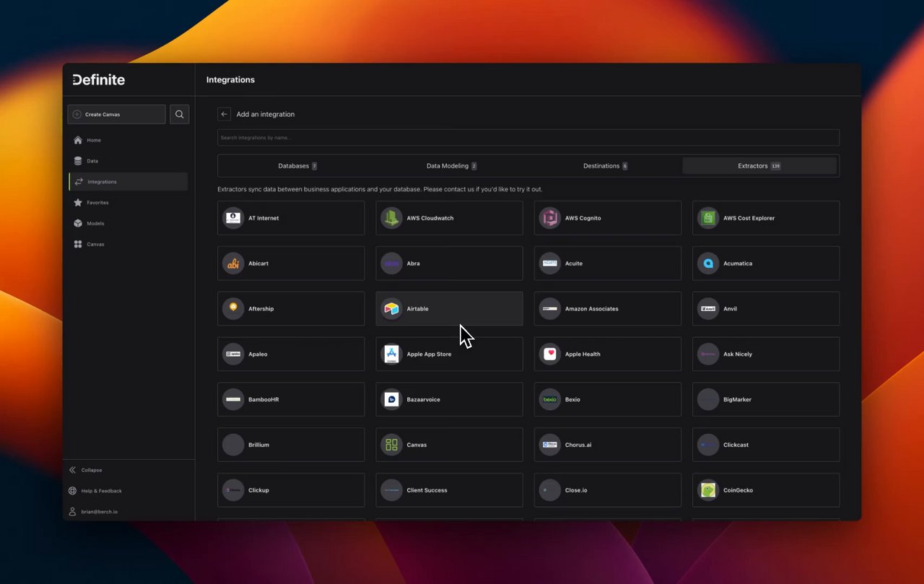
Task: Click the Definite logo
Action: pos(99,79)
